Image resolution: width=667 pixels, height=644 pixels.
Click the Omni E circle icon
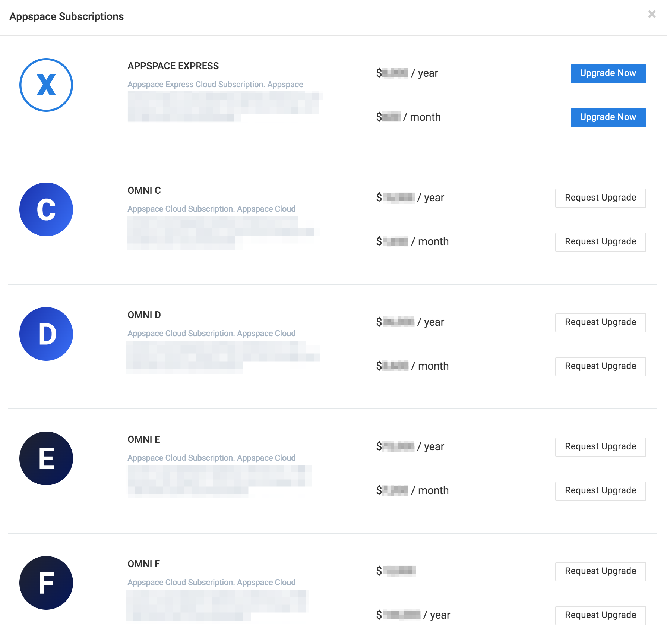click(46, 458)
